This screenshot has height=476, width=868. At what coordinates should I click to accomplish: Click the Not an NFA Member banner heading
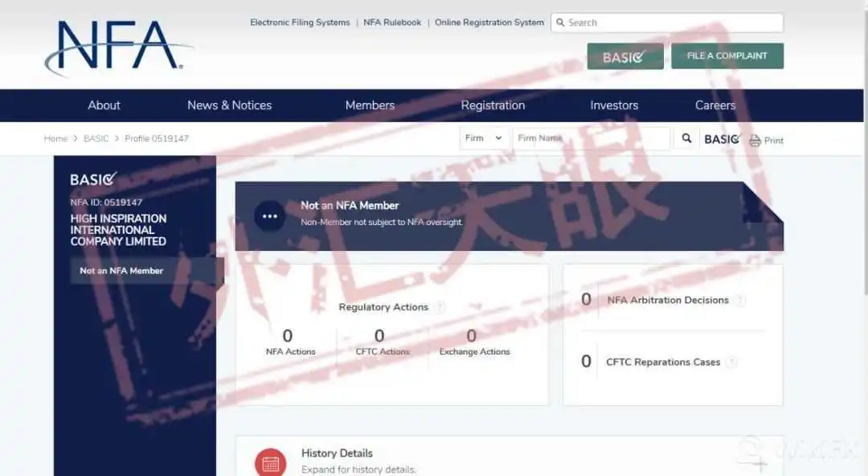pos(350,206)
